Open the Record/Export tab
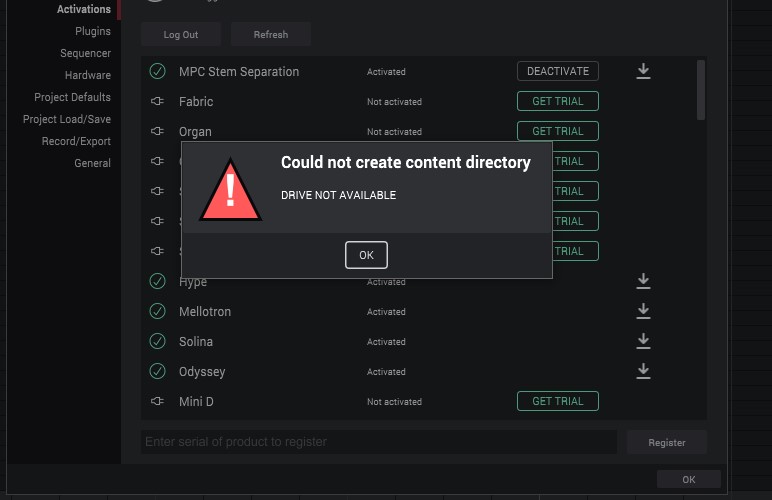Image resolution: width=772 pixels, height=500 pixels. tap(76, 141)
